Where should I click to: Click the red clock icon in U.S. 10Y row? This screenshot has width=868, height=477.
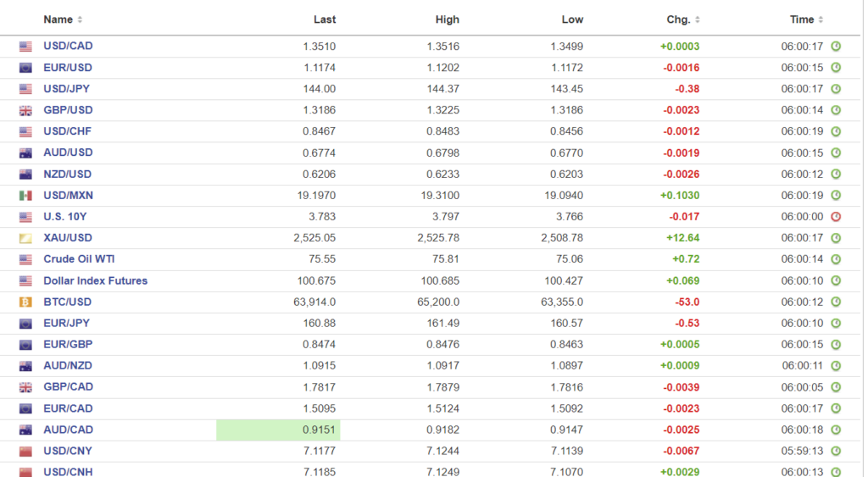tap(836, 217)
